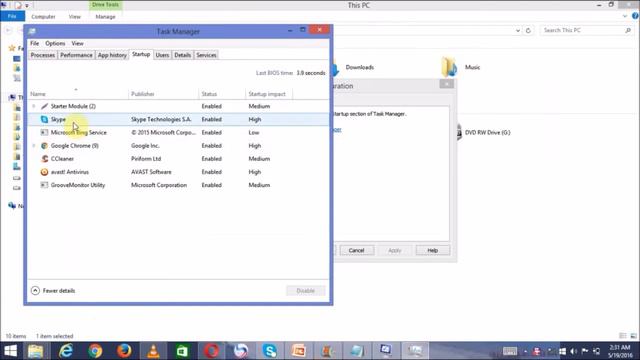Viewport: 640px width, 360px height.
Task: Click the Microsoft Bing Service icon
Action: click(44, 132)
